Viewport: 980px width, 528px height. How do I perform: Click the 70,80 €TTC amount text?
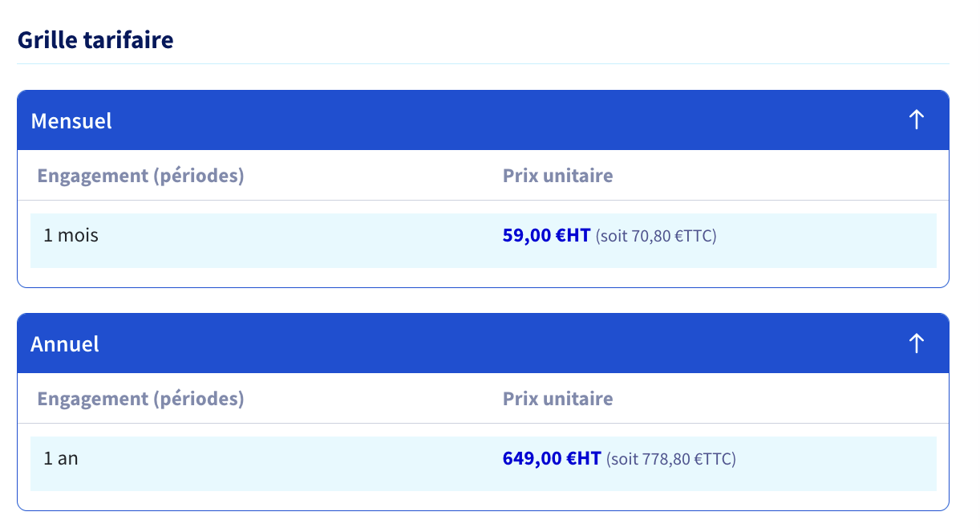pyautogui.click(x=674, y=236)
